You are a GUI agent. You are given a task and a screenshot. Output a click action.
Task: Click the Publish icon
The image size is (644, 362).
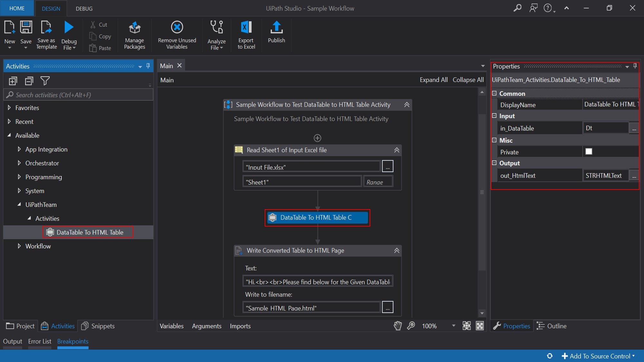coord(276,27)
